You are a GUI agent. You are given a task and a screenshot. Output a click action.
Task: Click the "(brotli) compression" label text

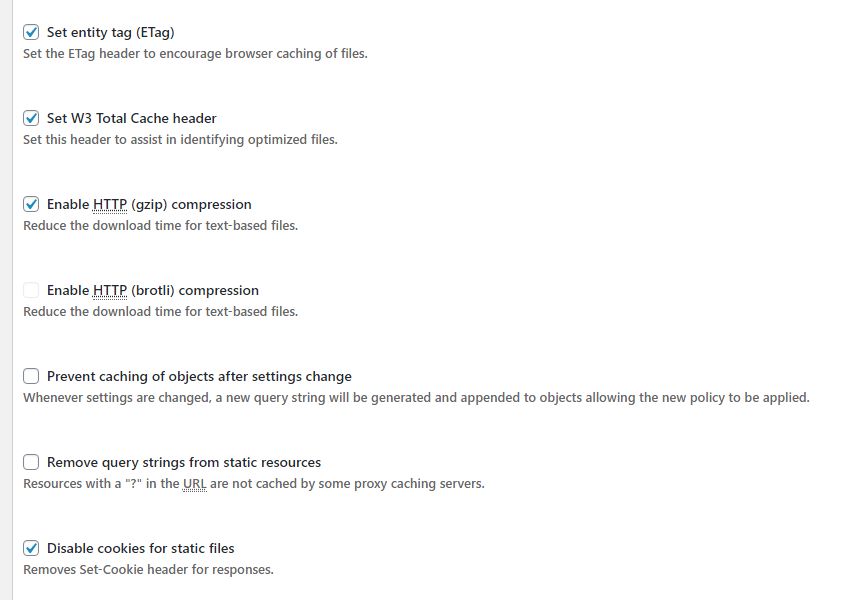pyautogui.click(x=195, y=291)
